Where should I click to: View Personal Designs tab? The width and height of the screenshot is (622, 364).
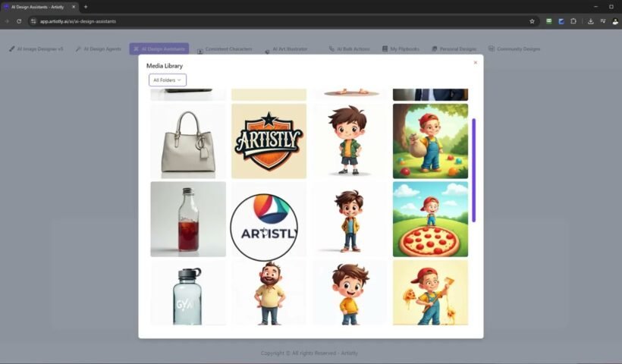point(454,49)
